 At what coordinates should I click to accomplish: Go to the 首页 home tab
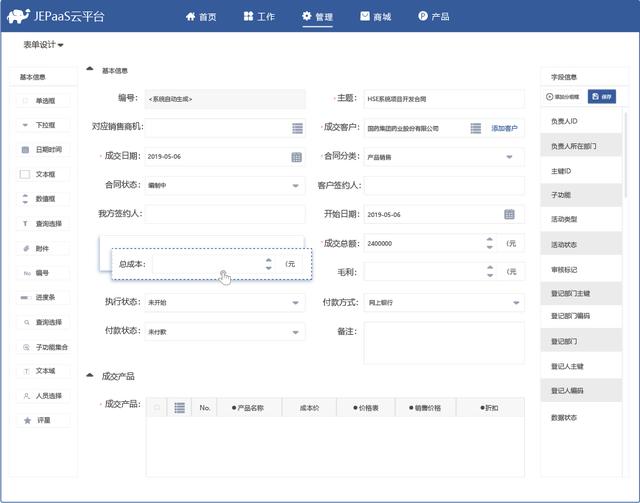click(201, 17)
